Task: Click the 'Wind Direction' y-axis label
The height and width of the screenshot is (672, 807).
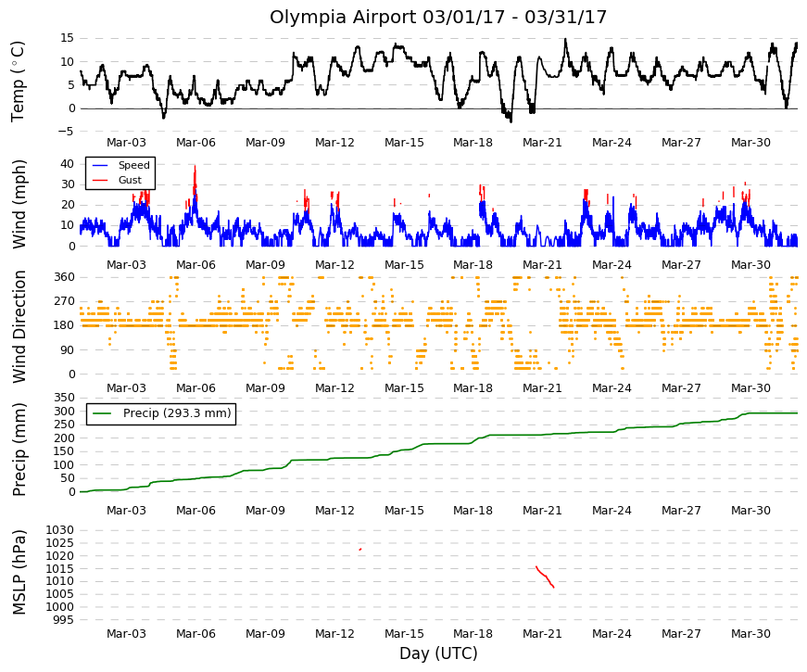Action: point(19,326)
